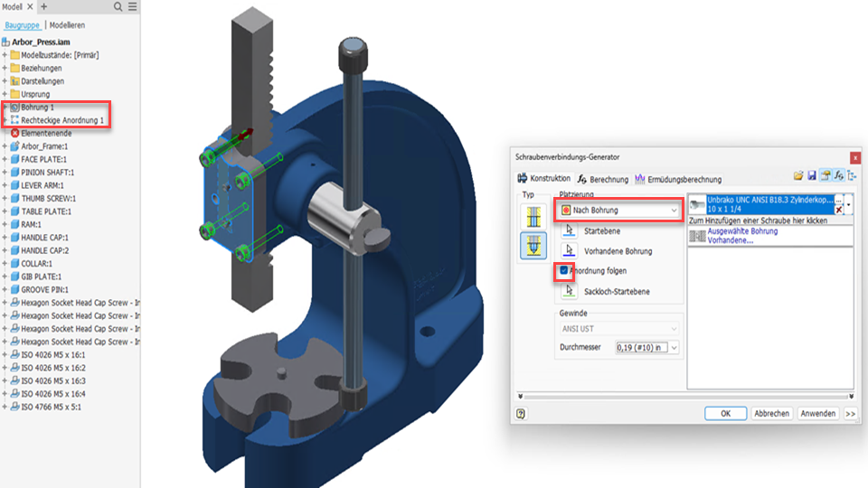868x488 pixels.
Task: Click 'Zum Hinzufügen einer Schraube hier klicken'
Action: [758, 221]
